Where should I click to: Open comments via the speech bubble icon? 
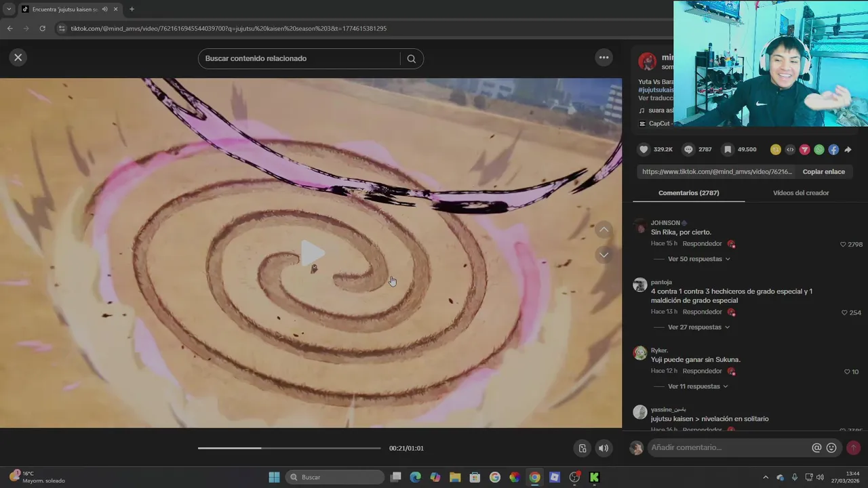pos(688,149)
